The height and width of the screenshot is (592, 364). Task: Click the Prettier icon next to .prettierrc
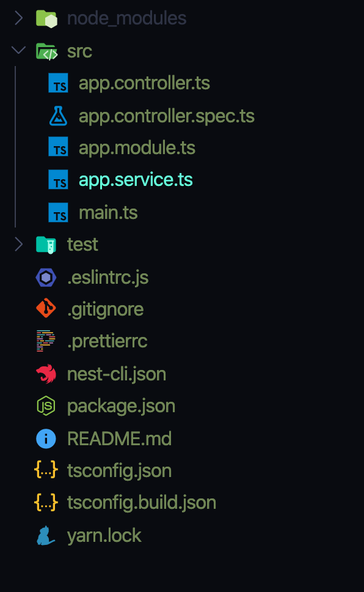point(45,341)
